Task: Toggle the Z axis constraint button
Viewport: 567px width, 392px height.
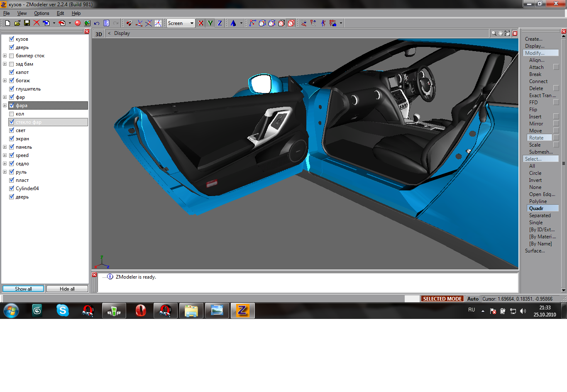Action: pos(220,23)
